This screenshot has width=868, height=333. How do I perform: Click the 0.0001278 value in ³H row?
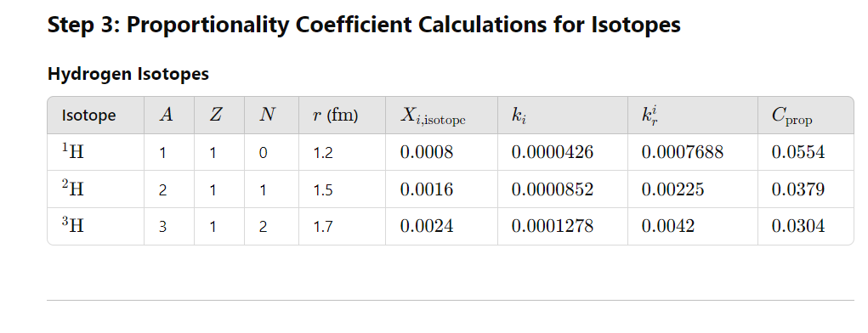[x=552, y=226]
